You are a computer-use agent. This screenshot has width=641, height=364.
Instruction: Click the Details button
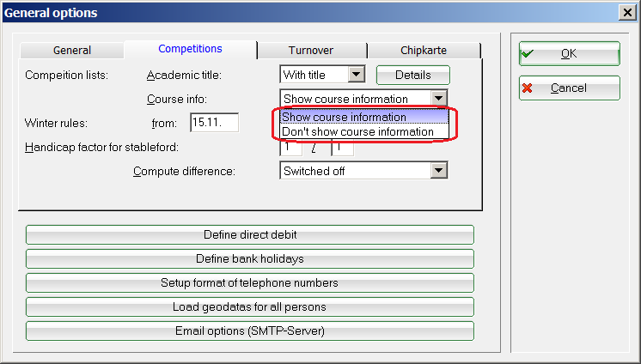tap(412, 76)
